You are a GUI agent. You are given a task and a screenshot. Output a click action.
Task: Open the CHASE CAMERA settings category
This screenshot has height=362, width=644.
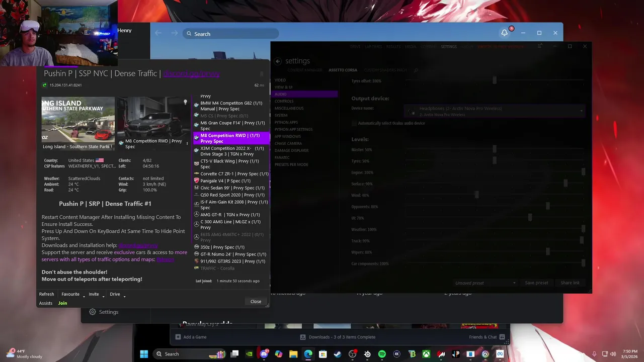(x=288, y=143)
